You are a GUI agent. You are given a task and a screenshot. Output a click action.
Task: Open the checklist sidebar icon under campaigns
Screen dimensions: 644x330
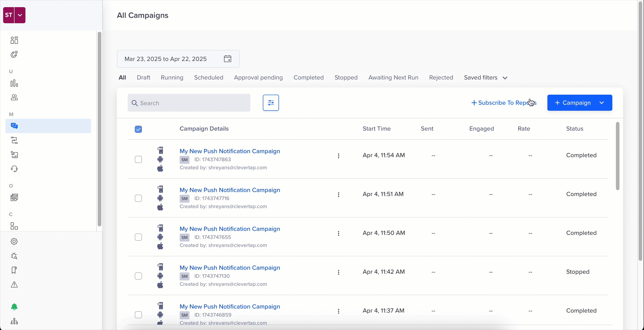pyautogui.click(x=14, y=155)
